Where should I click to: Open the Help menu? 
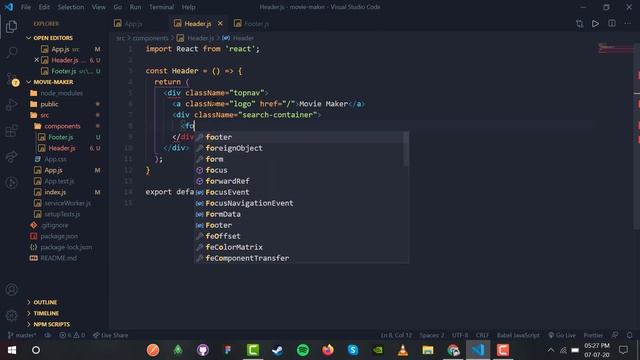(x=188, y=7)
